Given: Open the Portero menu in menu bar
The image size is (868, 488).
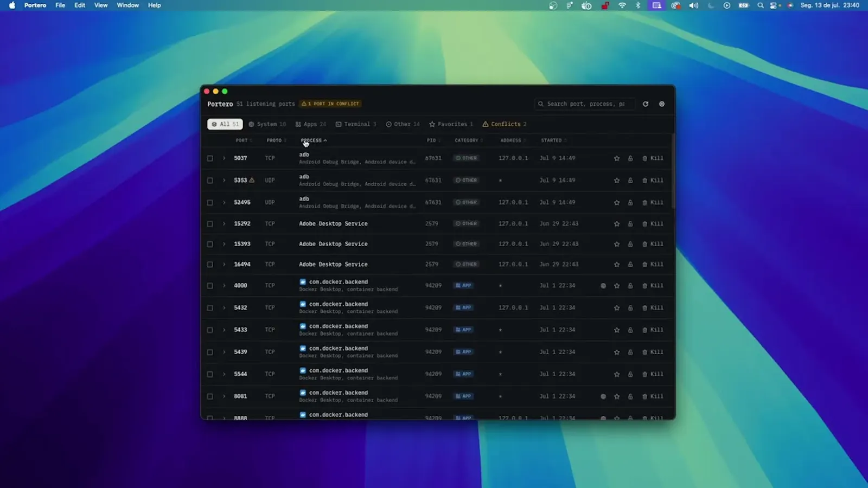Looking at the screenshot, I should [x=35, y=5].
